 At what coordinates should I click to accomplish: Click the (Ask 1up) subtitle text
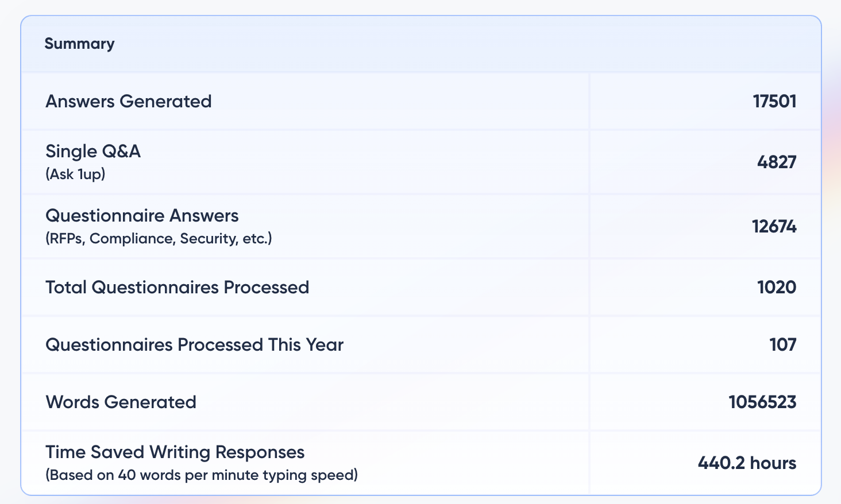[x=75, y=174]
